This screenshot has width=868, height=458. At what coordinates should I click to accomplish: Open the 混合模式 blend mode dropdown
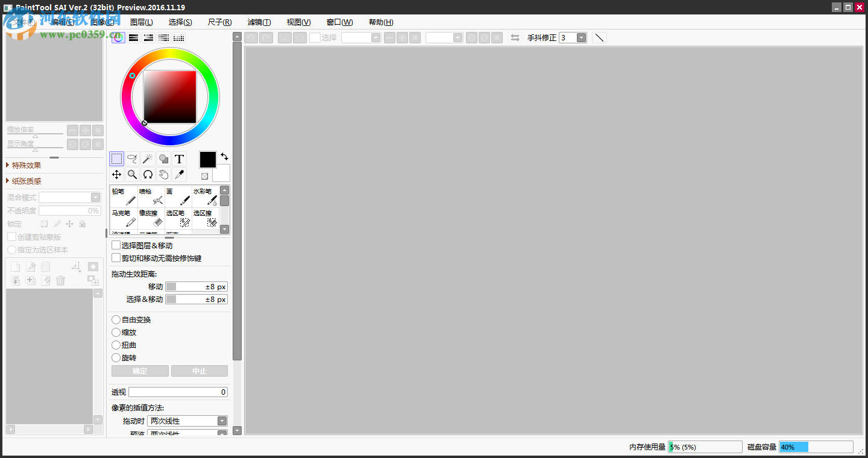pos(95,197)
